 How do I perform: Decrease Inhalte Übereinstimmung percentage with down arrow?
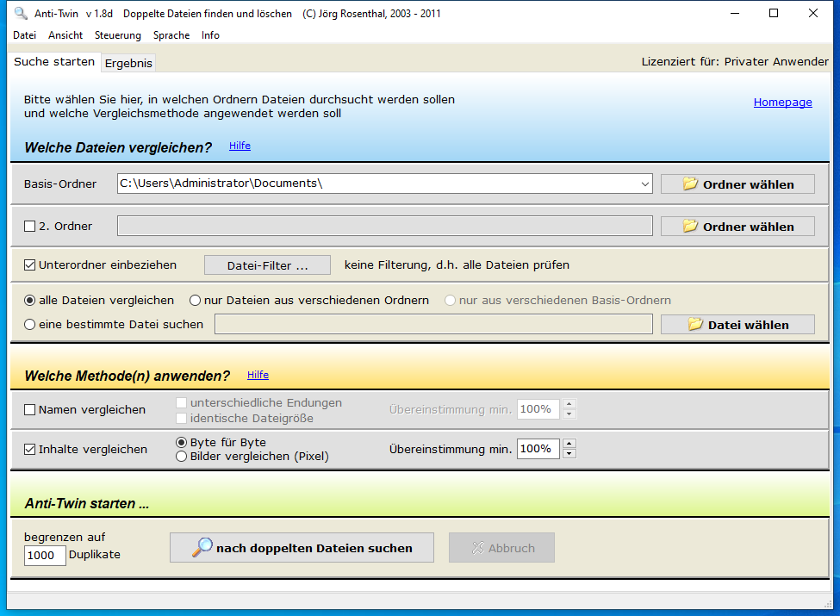click(569, 454)
